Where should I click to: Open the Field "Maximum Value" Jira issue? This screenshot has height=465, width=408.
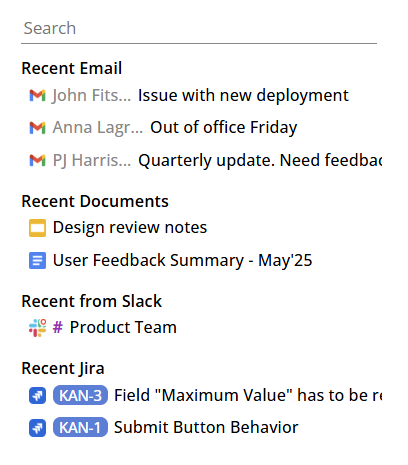coord(248,395)
